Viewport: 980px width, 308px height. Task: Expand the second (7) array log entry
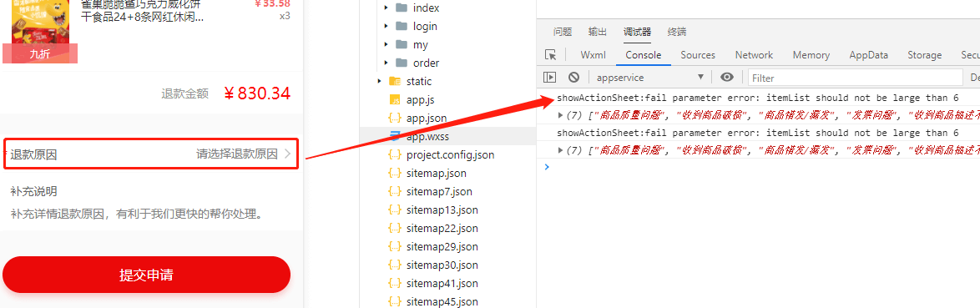[561, 150]
